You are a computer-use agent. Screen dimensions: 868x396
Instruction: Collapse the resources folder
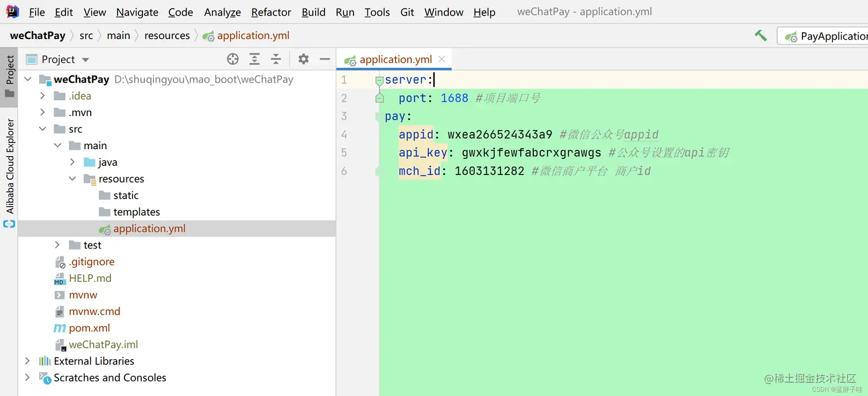click(72, 179)
